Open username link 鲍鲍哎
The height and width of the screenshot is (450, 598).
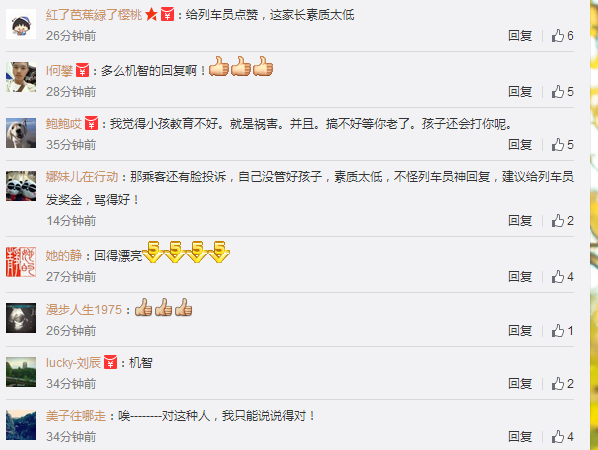coord(64,124)
